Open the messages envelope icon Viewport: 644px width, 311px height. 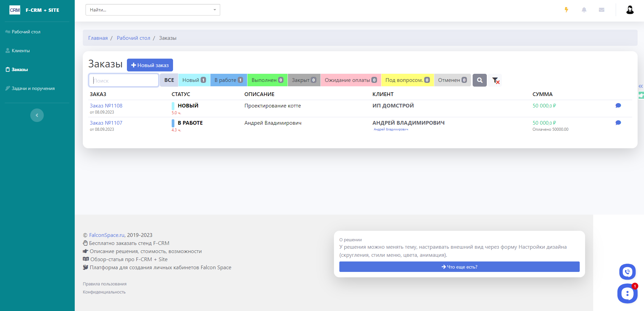602,10
